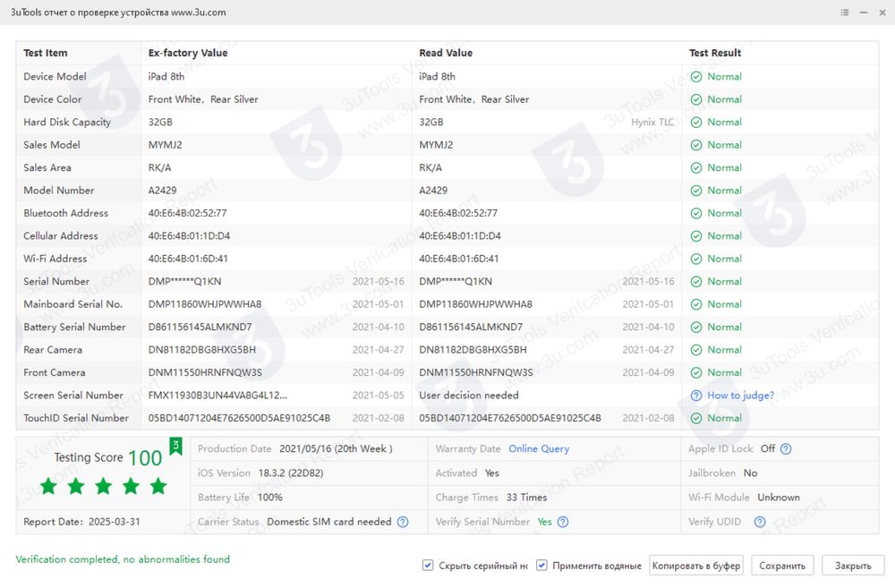Click the Battery Life 100% value
The width and height of the screenshot is (895, 588).
270,498
